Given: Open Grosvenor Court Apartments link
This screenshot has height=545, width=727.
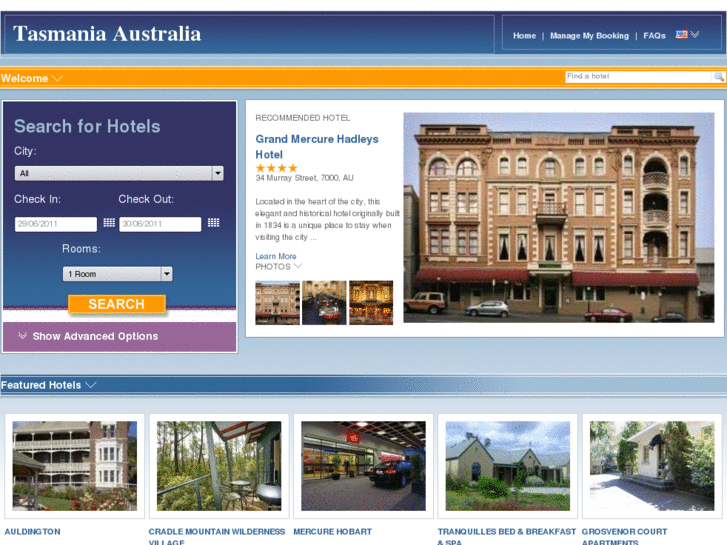Looking at the screenshot, I should coord(624,536).
